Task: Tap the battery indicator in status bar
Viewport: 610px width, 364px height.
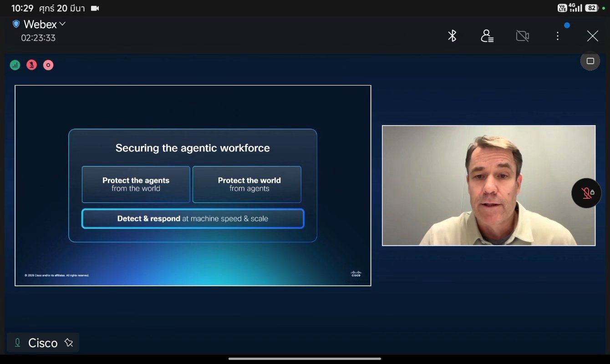Action: pyautogui.click(x=591, y=8)
